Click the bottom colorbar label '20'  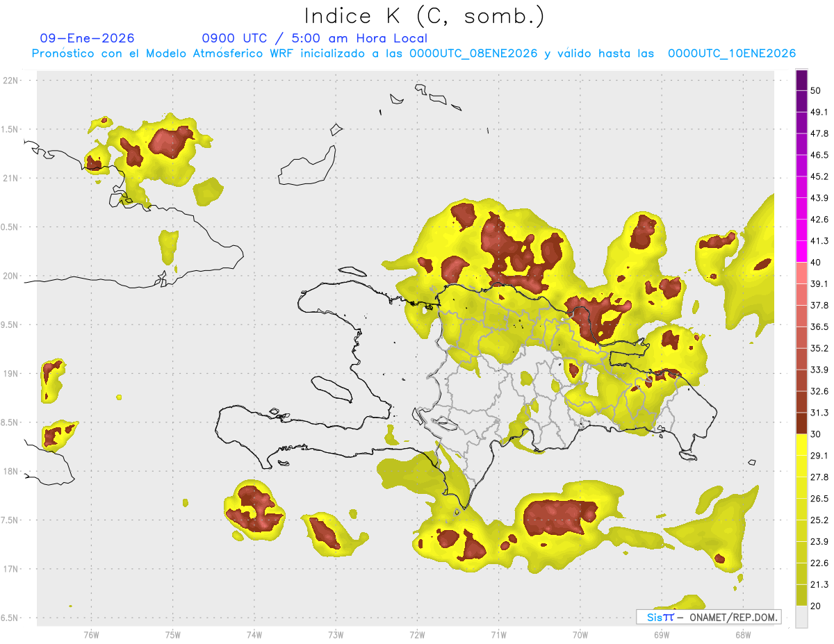[x=816, y=606]
